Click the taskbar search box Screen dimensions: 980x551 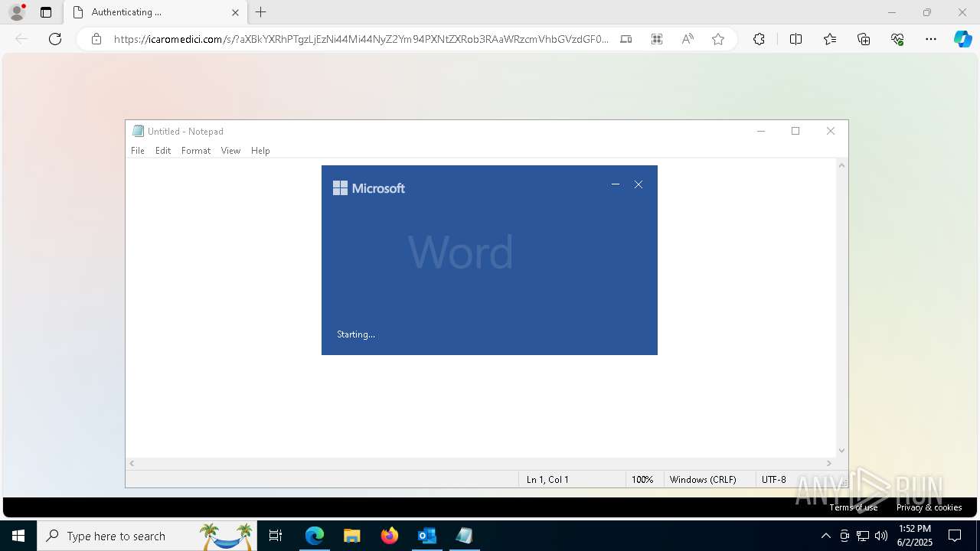[147, 536]
